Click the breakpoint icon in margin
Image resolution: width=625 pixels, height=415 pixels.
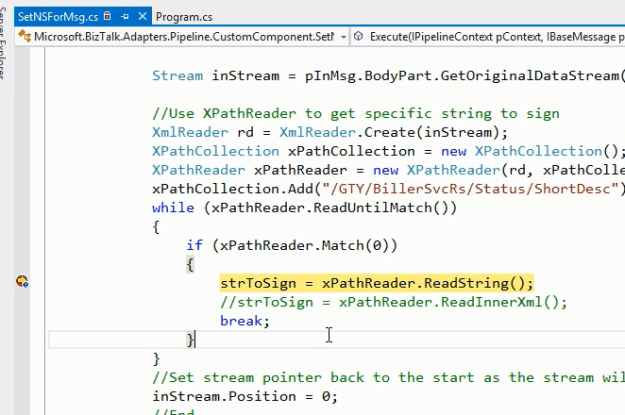[22, 281]
